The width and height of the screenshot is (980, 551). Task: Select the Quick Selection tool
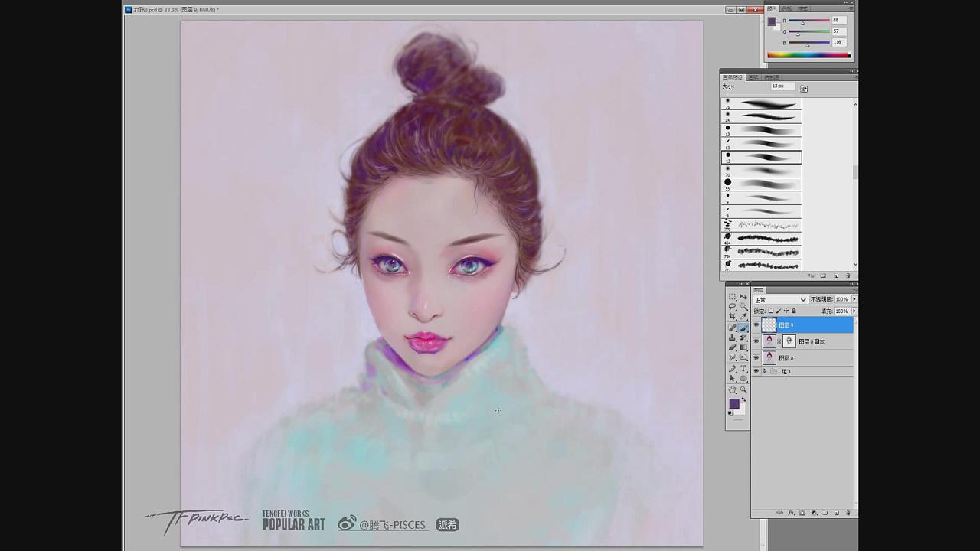click(743, 306)
